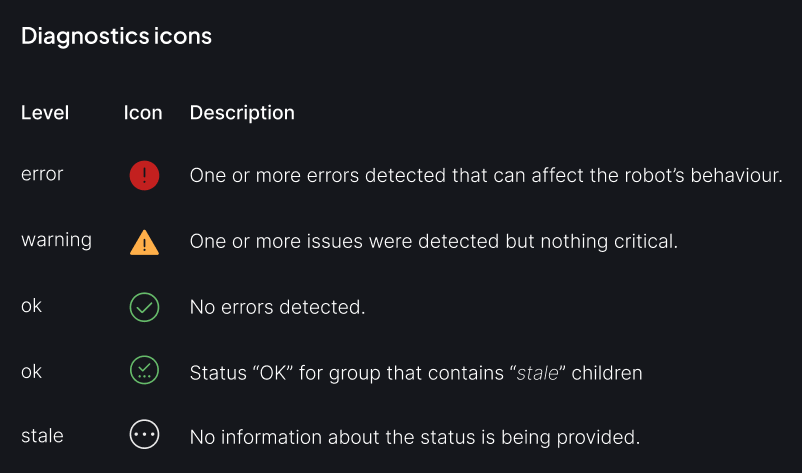Click the Status "OK" for group description
The height and width of the screenshot is (473, 802).
click(x=350, y=373)
